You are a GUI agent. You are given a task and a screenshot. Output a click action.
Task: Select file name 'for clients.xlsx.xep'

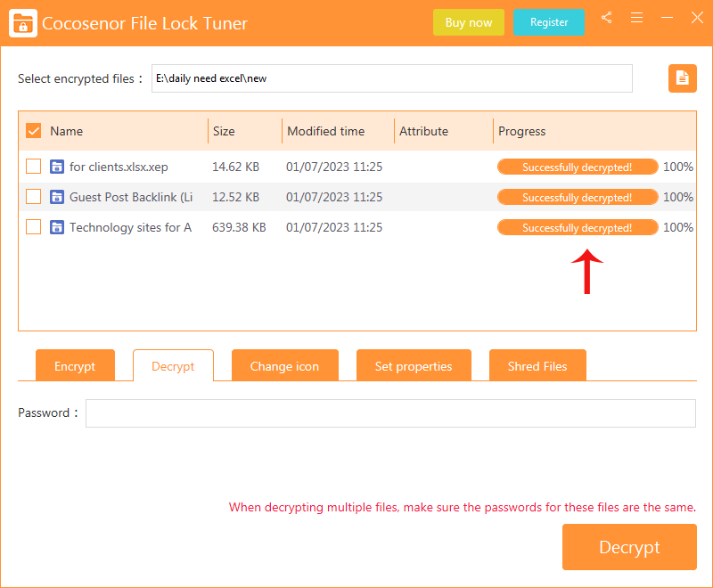coord(119,167)
